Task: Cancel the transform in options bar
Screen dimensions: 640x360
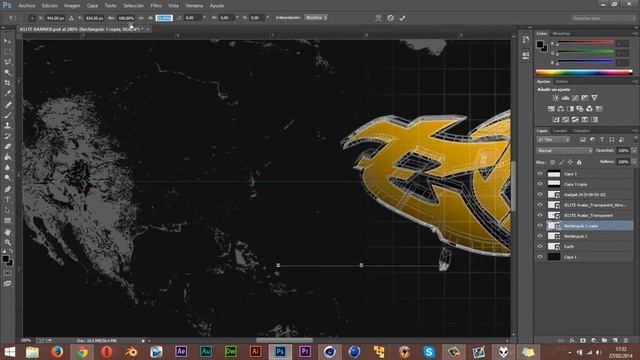Action: click(x=391, y=18)
